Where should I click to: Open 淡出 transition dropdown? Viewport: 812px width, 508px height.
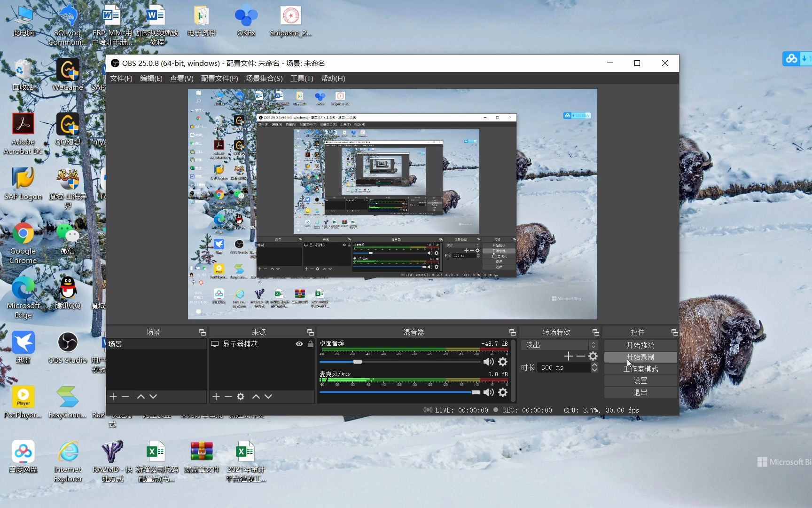coord(559,345)
